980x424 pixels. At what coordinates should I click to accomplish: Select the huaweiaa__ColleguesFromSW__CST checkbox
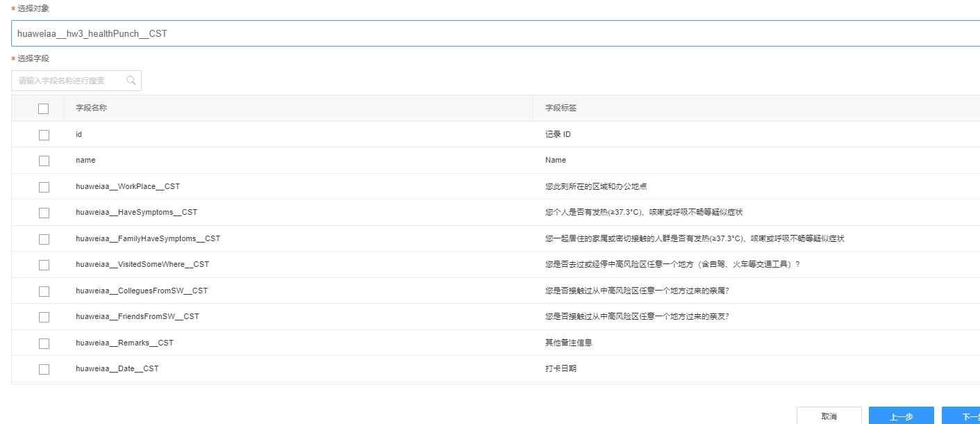(44, 291)
